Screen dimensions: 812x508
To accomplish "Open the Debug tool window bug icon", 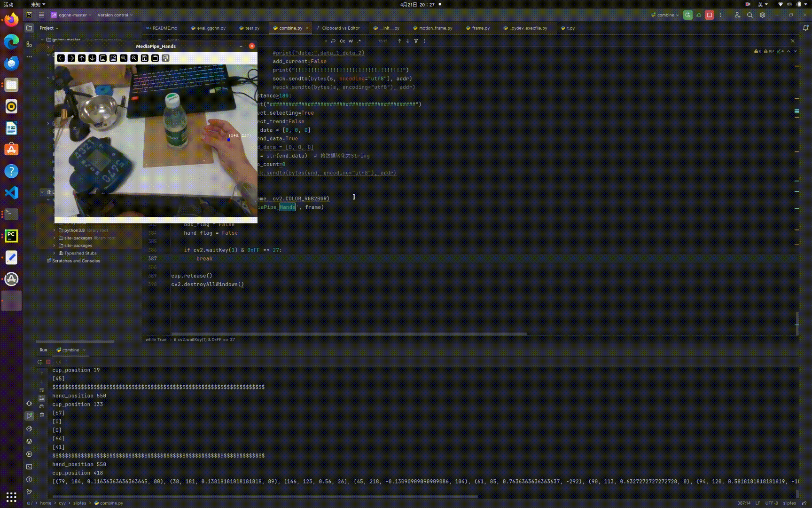I will [x=29, y=403].
